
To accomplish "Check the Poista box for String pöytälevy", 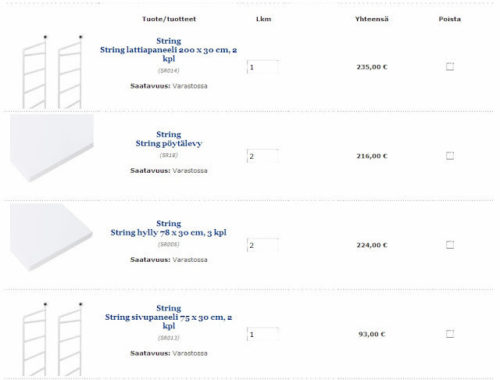I will click(x=450, y=156).
